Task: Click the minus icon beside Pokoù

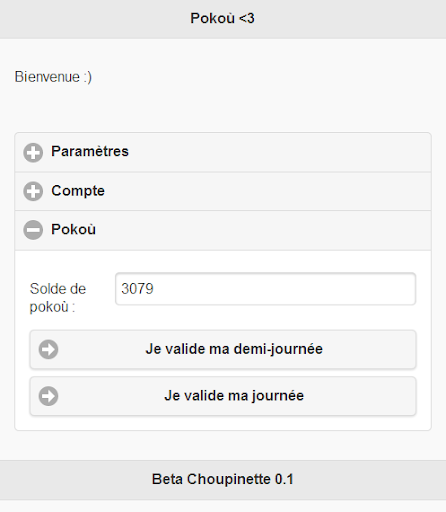Action: [x=33, y=230]
